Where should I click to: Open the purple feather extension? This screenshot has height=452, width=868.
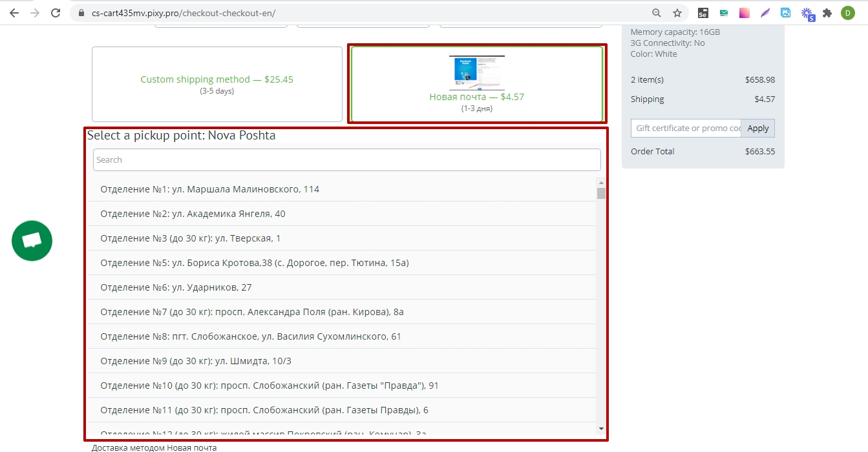click(765, 13)
